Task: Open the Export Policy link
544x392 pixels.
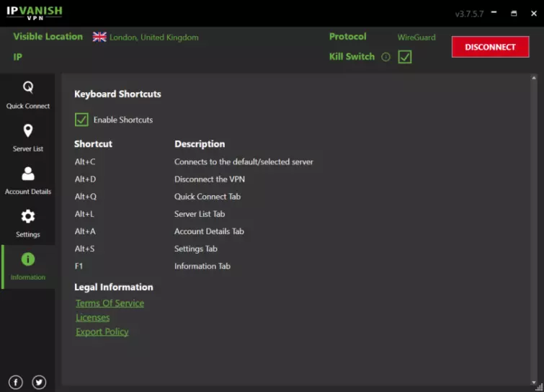Action: click(x=102, y=332)
